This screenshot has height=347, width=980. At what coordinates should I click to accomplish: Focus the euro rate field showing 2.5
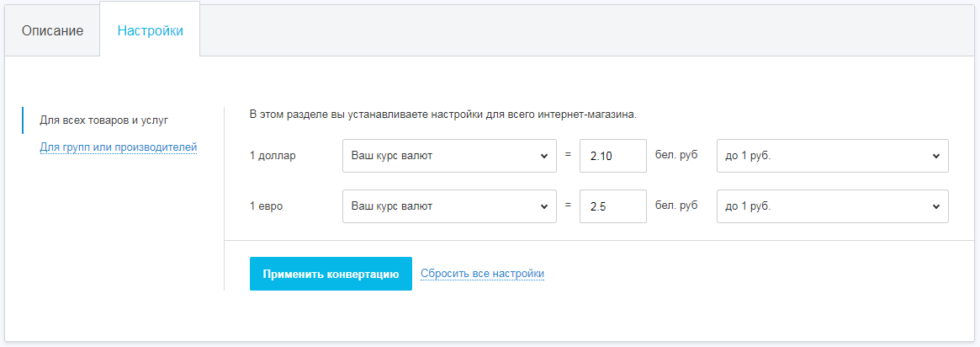612,206
